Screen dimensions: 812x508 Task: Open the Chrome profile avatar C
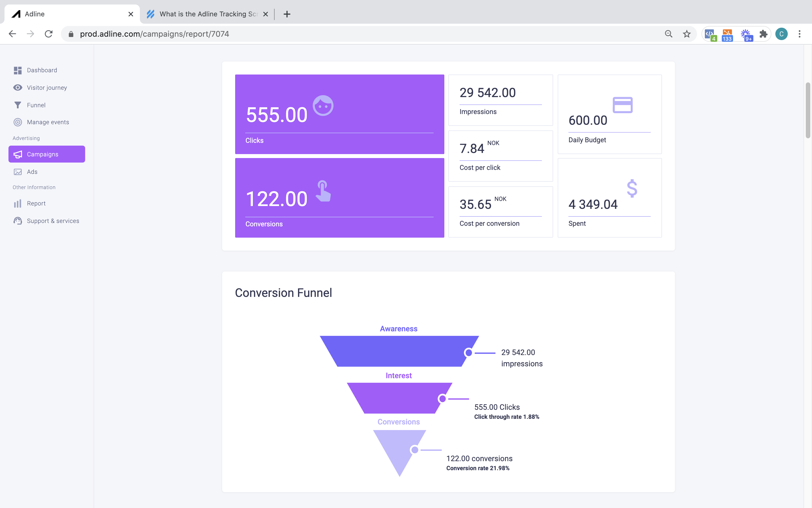[782, 34]
